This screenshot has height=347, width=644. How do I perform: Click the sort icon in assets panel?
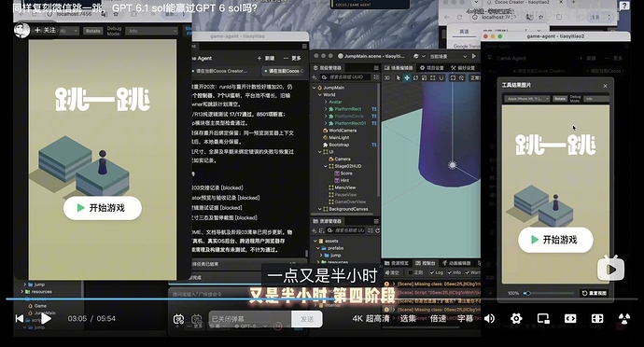[322, 230]
